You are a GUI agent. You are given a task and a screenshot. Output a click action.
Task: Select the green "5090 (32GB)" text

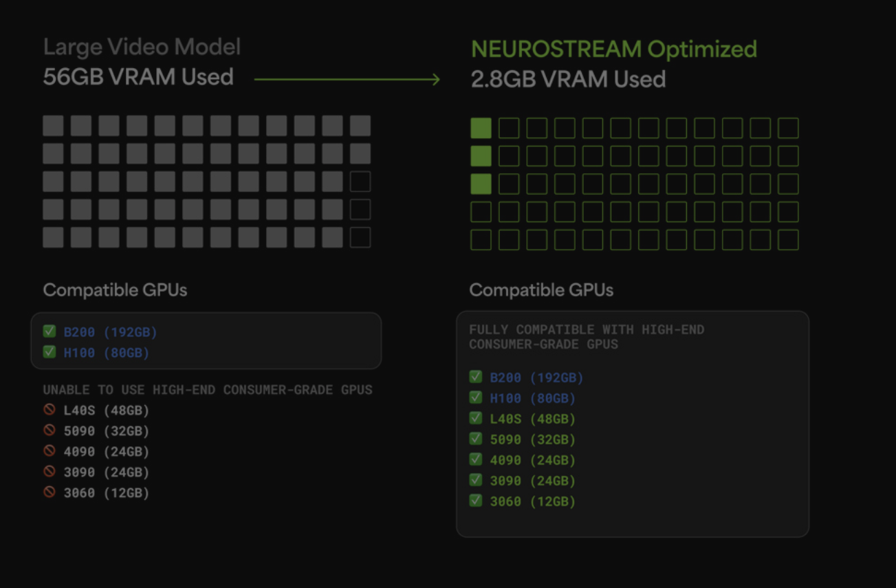click(533, 439)
